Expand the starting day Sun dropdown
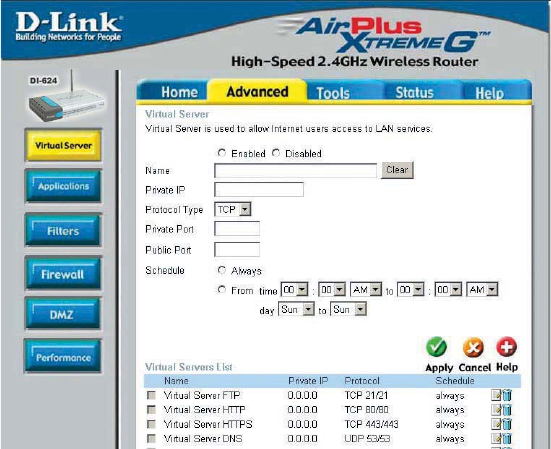Viewport: 551px width, 449px height. pyautogui.click(x=296, y=310)
